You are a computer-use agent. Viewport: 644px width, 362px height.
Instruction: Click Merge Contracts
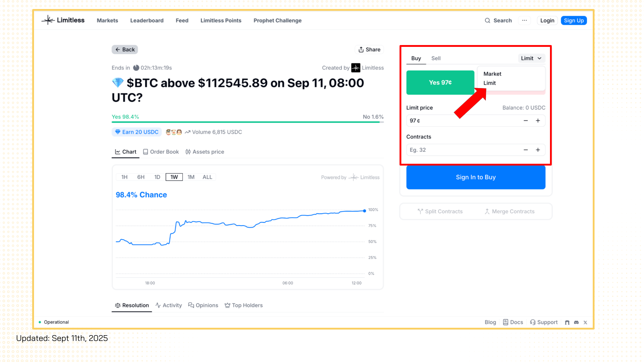510,211
